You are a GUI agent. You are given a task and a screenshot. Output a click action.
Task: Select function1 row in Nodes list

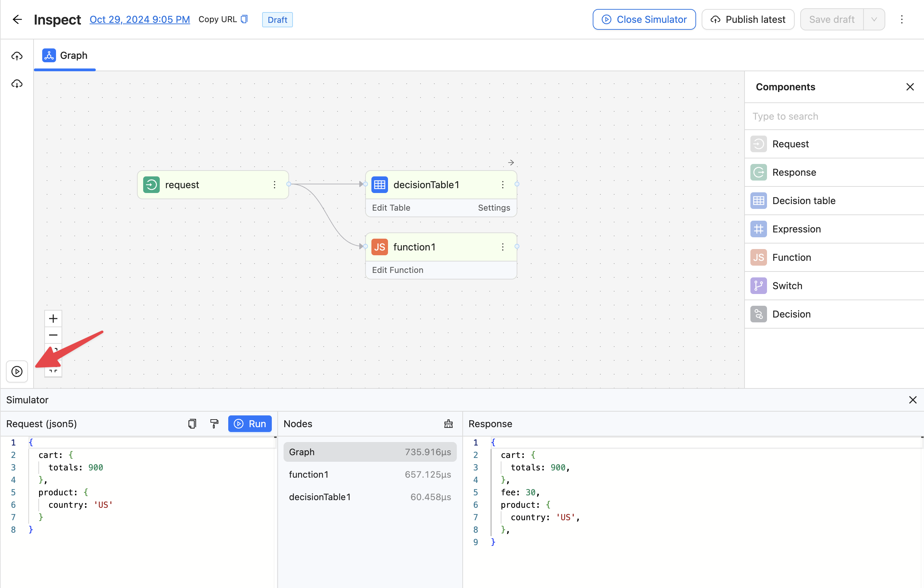coord(370,475)
